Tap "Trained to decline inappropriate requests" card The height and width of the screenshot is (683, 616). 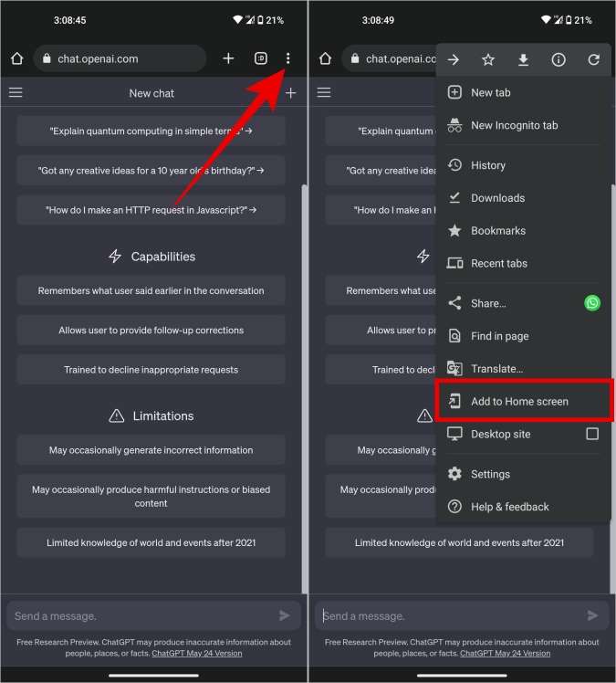click(x=151, y=370)
